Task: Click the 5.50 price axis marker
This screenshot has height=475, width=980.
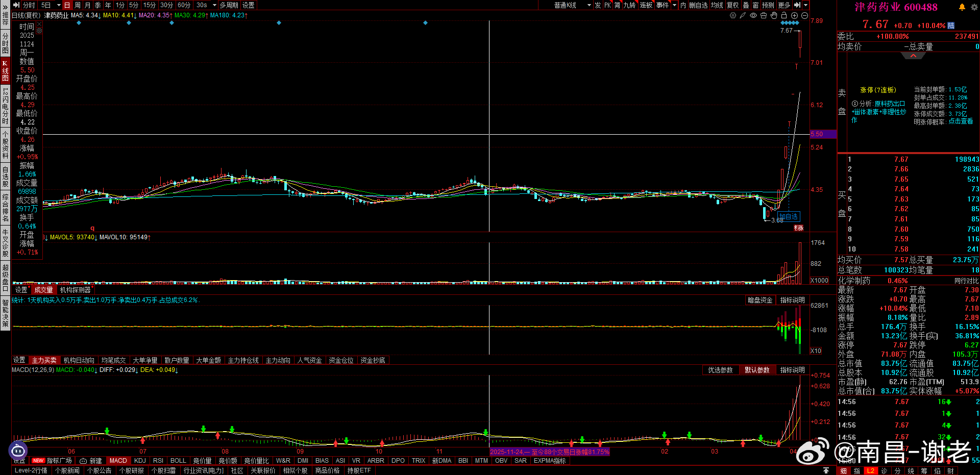Action: tap(823, 134)
